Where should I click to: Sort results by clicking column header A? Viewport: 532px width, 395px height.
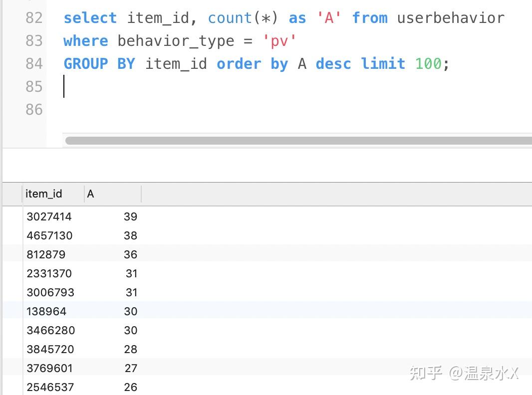[x=90, y=194]
